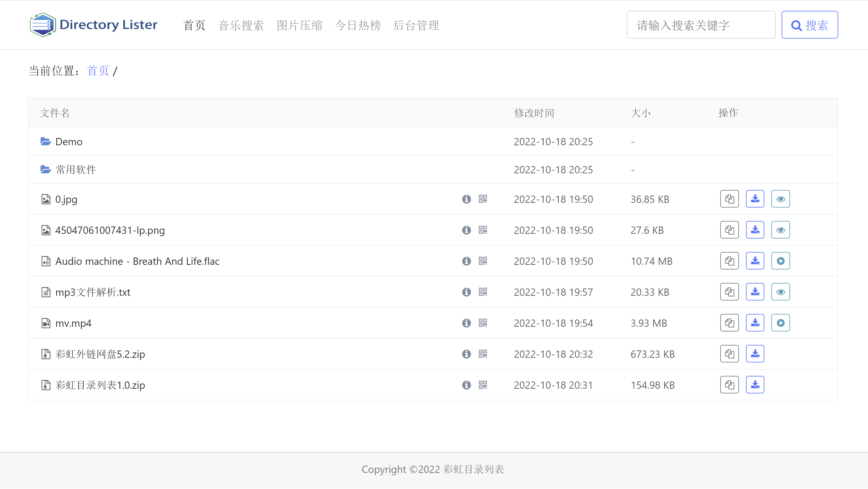
Task: Click the info icon for mp3文件解析.txt
Action: click(467, 292)
